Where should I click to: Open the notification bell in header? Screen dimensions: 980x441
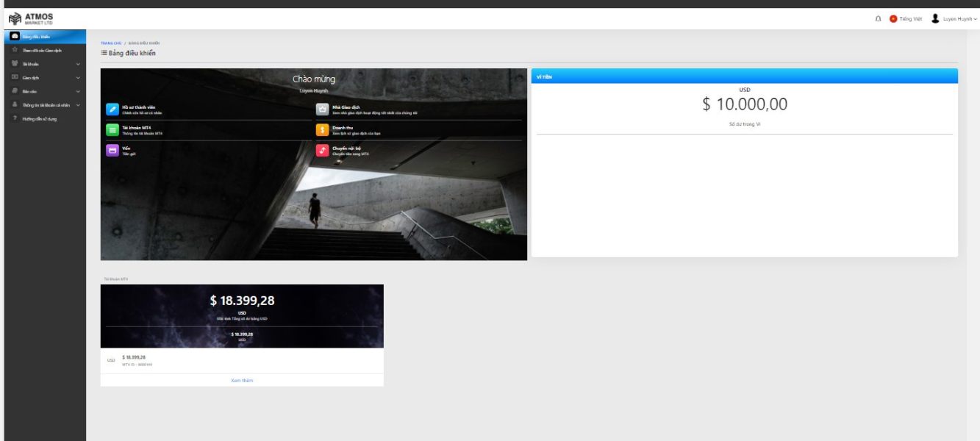coord(878,18)
